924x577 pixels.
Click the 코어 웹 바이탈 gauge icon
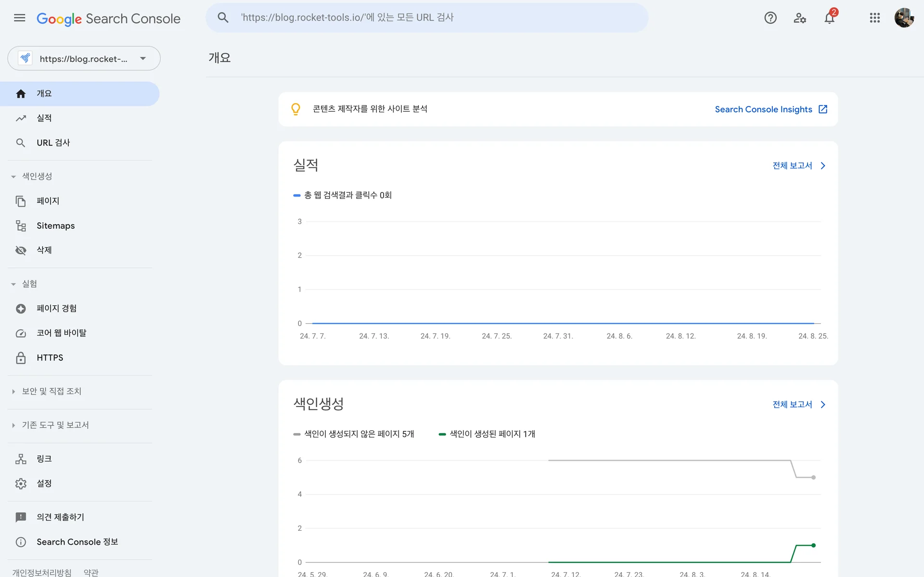coord(21,333)
